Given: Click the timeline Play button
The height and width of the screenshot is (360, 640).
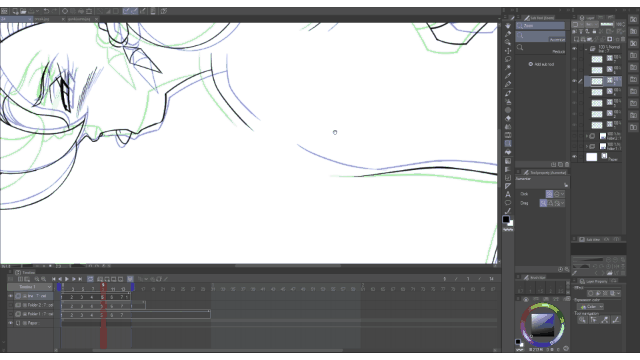Looking at the screenshot, I should click(x=67, y=279).
